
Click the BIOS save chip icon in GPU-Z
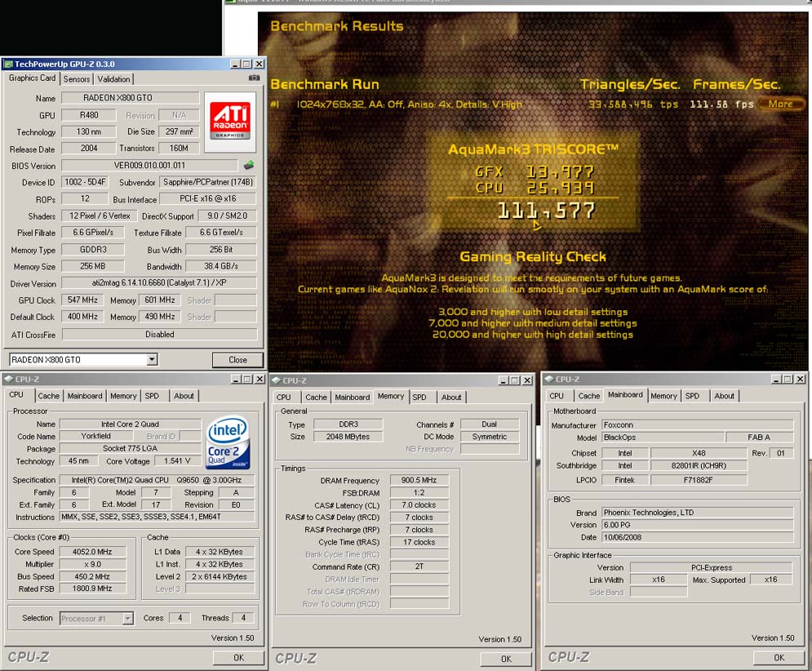tap(249, 165)
